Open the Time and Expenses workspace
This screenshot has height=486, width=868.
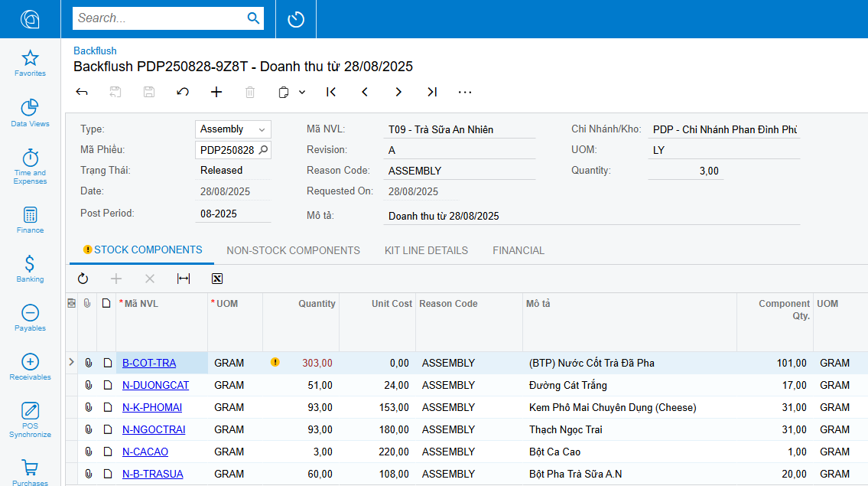(x=30, y=166)
